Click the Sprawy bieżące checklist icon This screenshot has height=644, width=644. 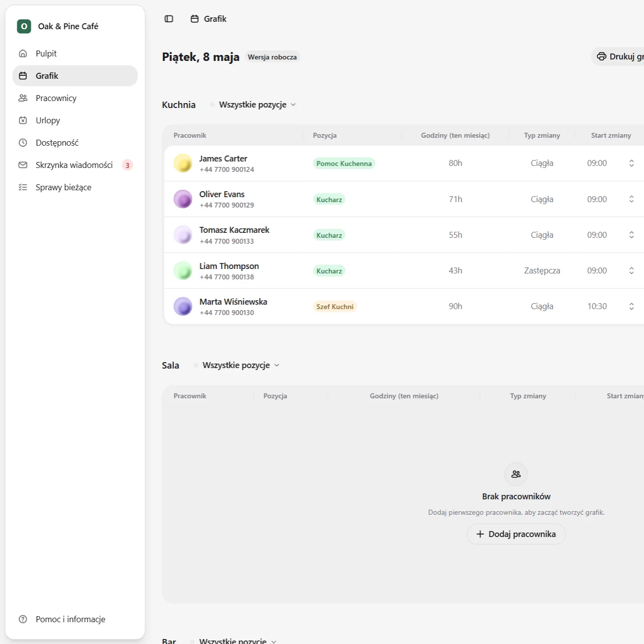pyautogui.click(x=23, y=187)
